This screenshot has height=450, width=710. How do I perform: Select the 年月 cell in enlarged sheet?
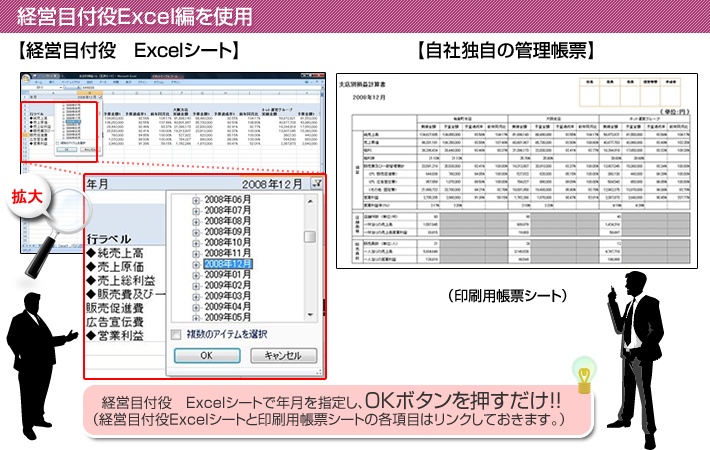point(98,184)
